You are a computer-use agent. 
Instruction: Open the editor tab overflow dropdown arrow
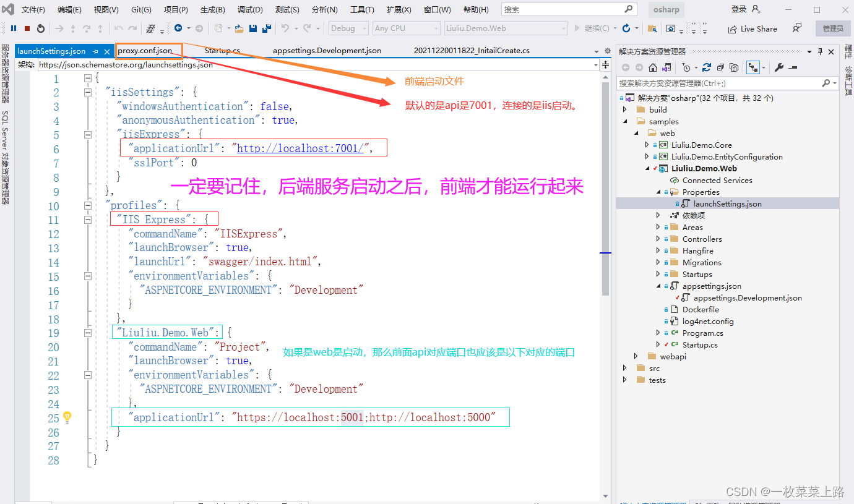pos(597,51)
